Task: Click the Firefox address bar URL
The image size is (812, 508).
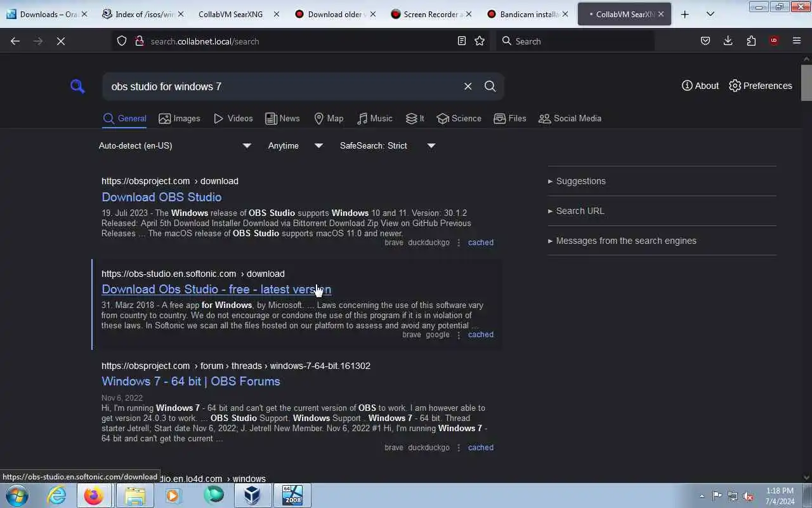Action: [x=205, y=41]
